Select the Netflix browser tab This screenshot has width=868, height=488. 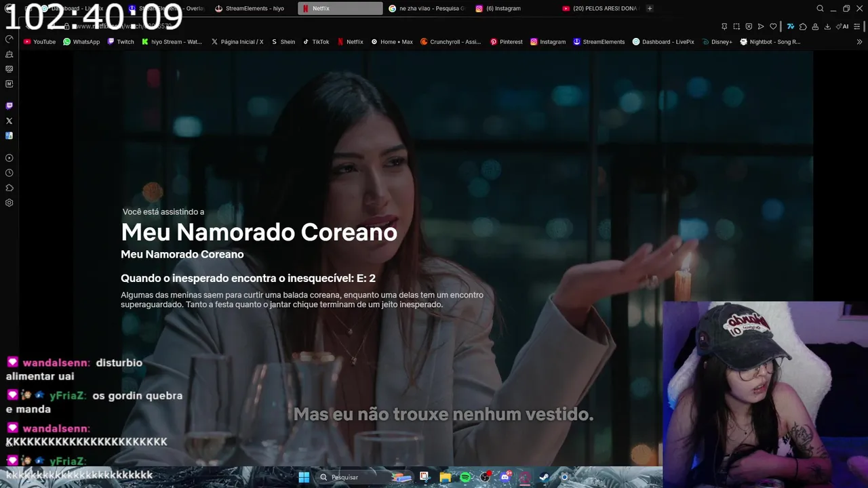[x=340, y=8]
